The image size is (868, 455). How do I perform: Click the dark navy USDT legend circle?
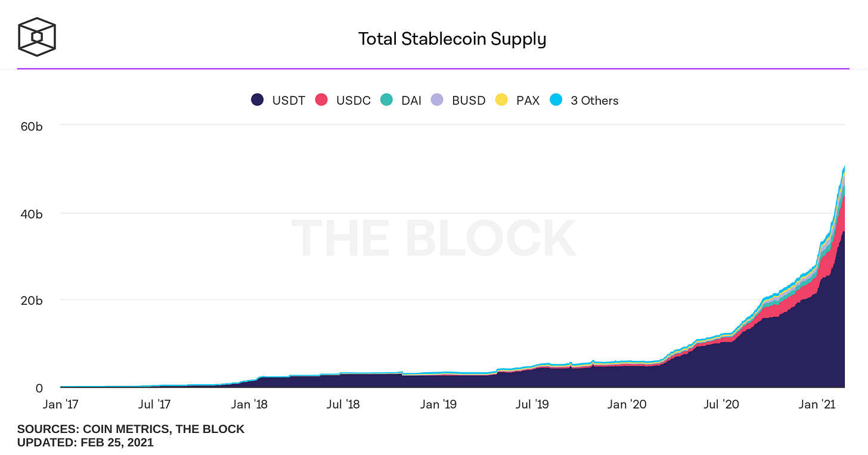click(x=257, y=100)
